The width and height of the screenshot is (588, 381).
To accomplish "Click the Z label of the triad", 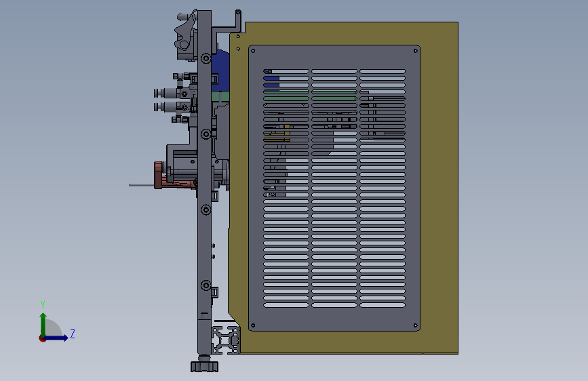I will 73,334.
